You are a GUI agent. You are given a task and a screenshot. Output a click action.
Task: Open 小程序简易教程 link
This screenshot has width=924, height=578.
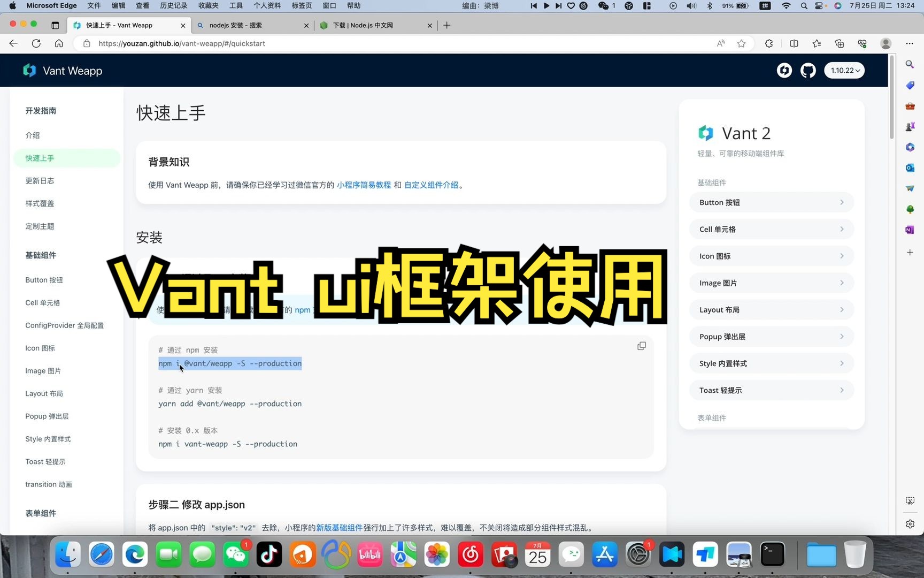tap(364, 185)
